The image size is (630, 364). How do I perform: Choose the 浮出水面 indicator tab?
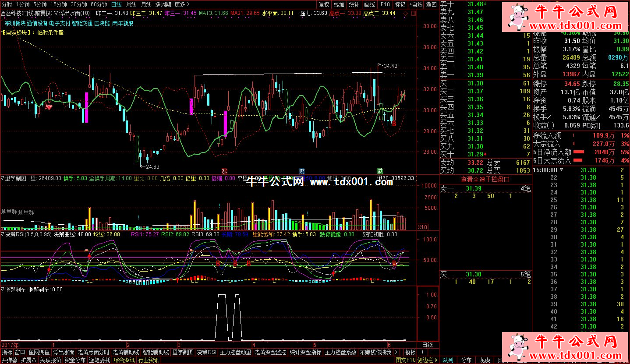pyautogui.click(x=64, y=352)
